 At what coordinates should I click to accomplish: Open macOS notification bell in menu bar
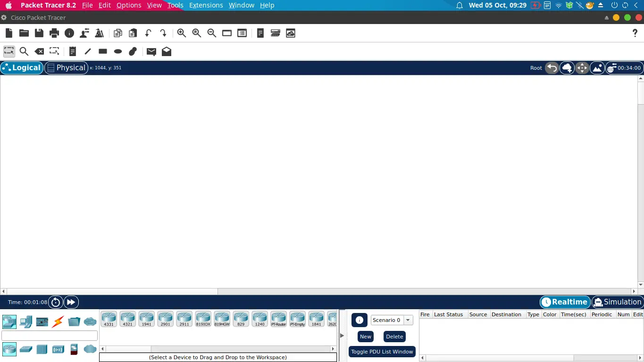point(460,5)
